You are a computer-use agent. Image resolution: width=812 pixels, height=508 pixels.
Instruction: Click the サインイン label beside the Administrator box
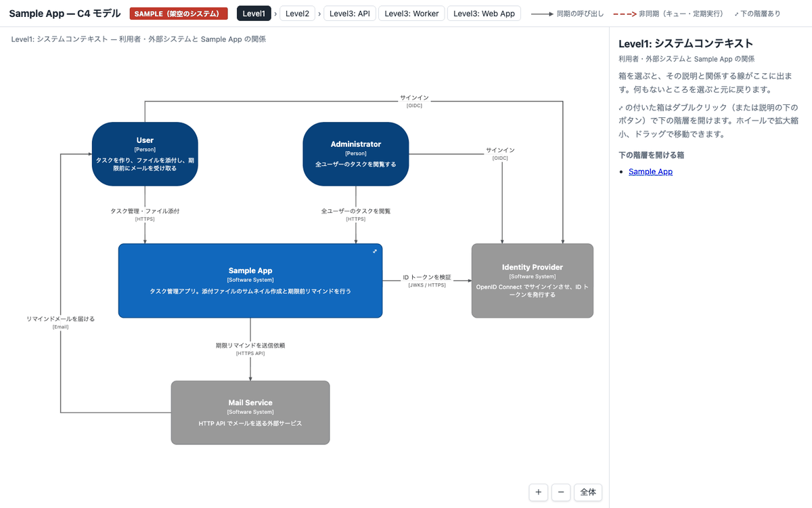[x=500, y=150]
